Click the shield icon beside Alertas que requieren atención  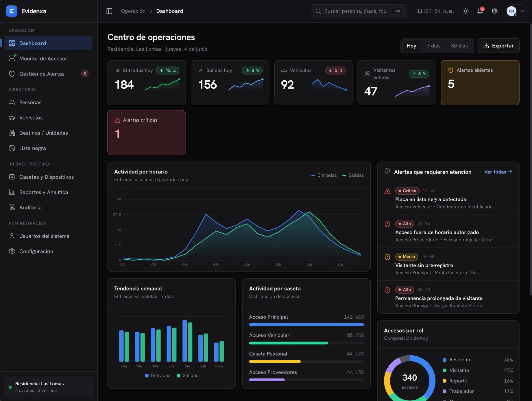(387, 171)
